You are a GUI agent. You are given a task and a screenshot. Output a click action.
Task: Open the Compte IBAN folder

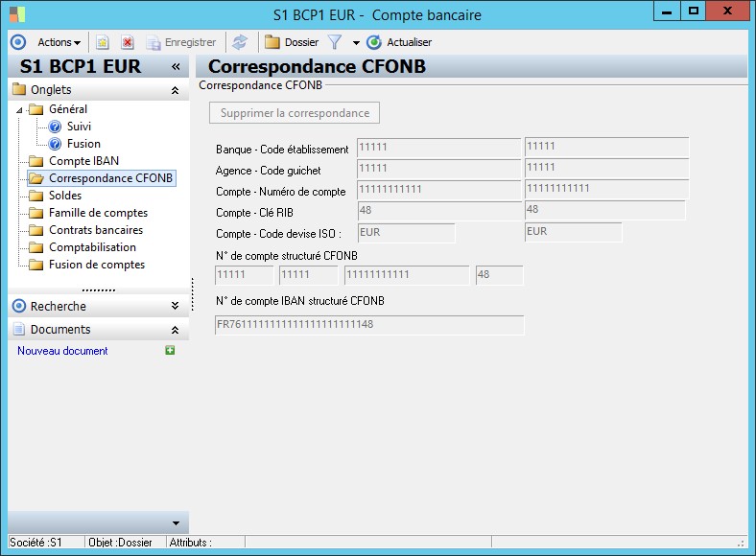point(83,161)
